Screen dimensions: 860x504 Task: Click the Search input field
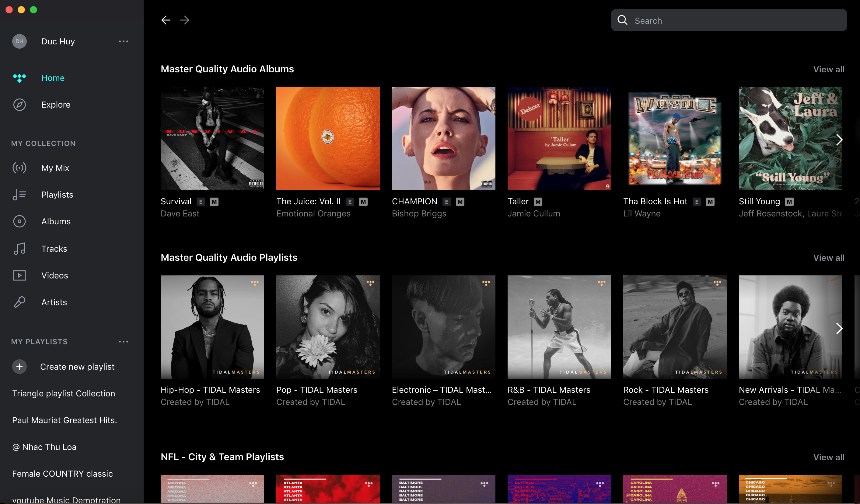[729, 20]
